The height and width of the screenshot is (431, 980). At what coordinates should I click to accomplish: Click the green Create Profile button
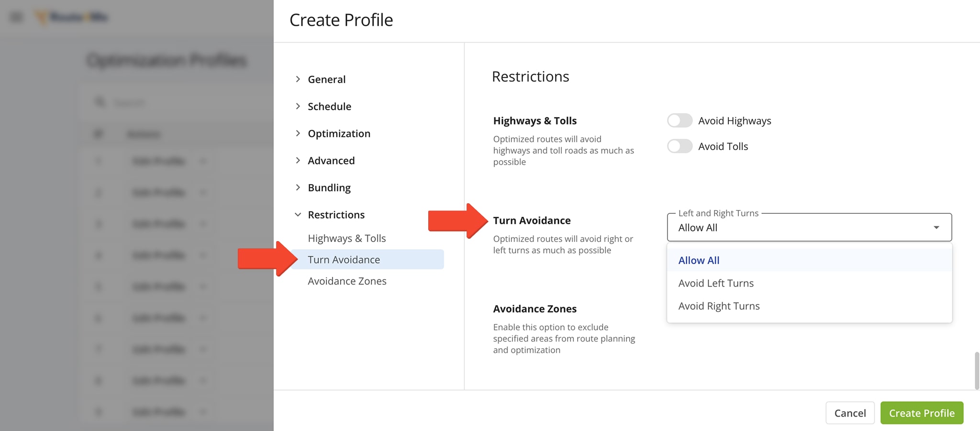(x=922, y=413)
